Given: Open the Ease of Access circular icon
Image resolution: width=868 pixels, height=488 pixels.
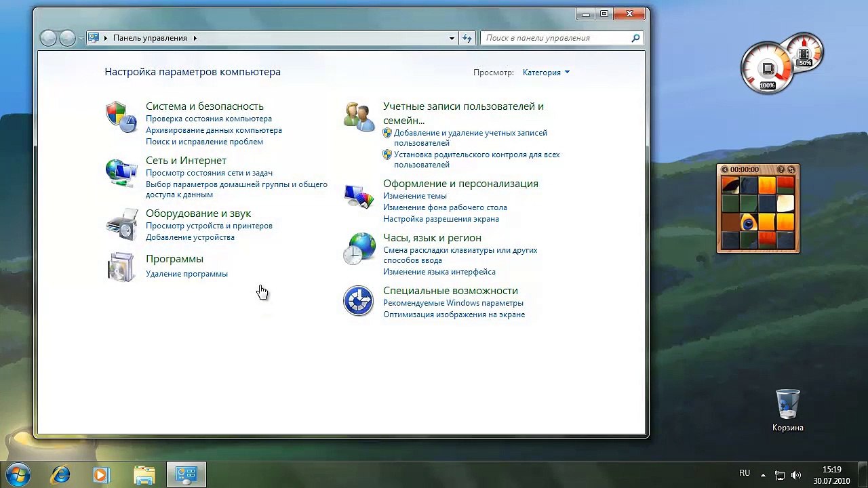Looking at the screenshot, I should (x=359, y=301).
